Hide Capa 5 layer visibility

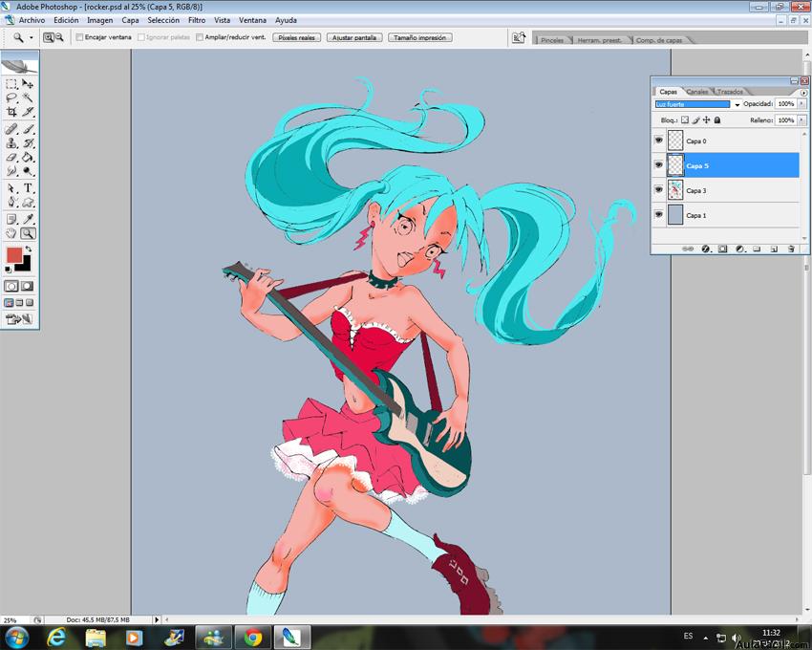[658, 164]
